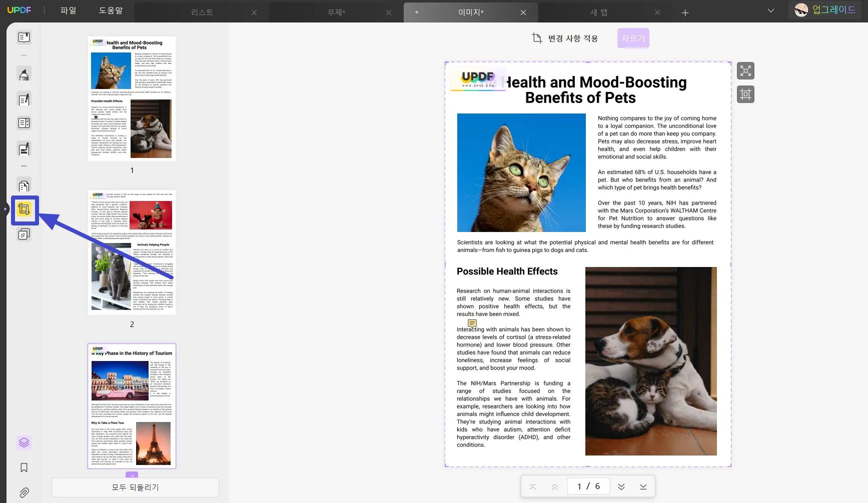Close the 무제* tab
The width and height of the screenshot is (868, 503).
coord(389,12)
